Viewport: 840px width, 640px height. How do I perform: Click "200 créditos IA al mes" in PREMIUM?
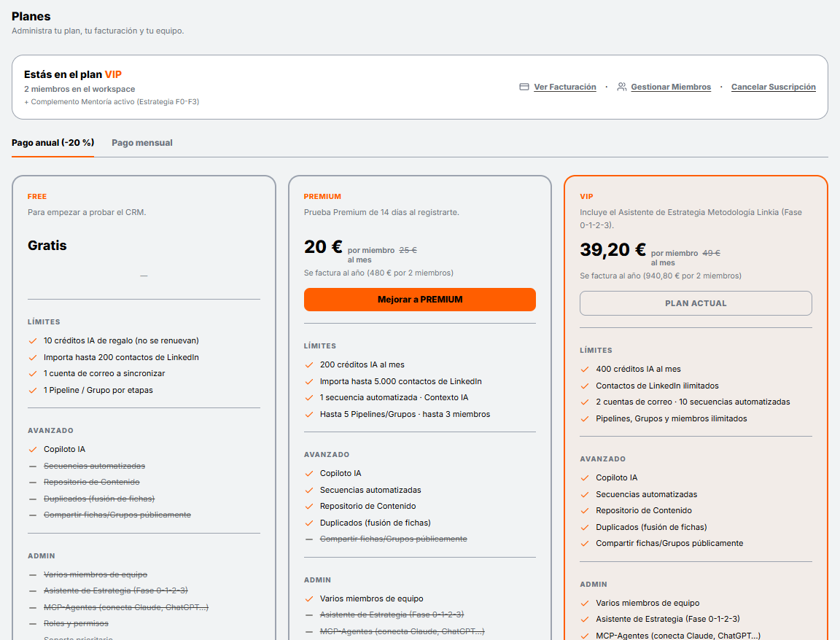tap(362, 364)
